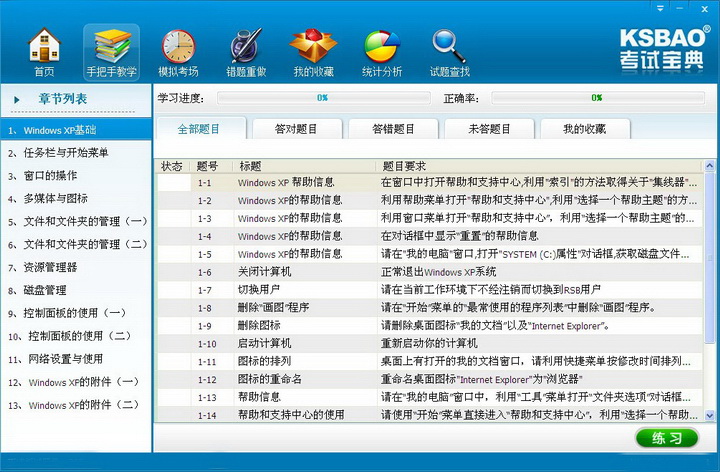Select question row 1-5
The height and width of the screenshot is (472, 720).
(429, 254)
